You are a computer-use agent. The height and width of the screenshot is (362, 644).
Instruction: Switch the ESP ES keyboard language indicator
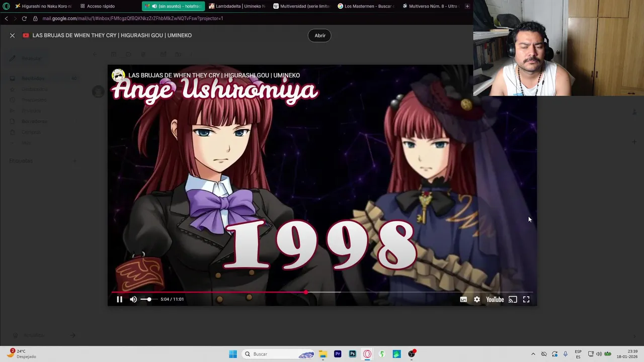pyautogui.click(x=578, y=354)
